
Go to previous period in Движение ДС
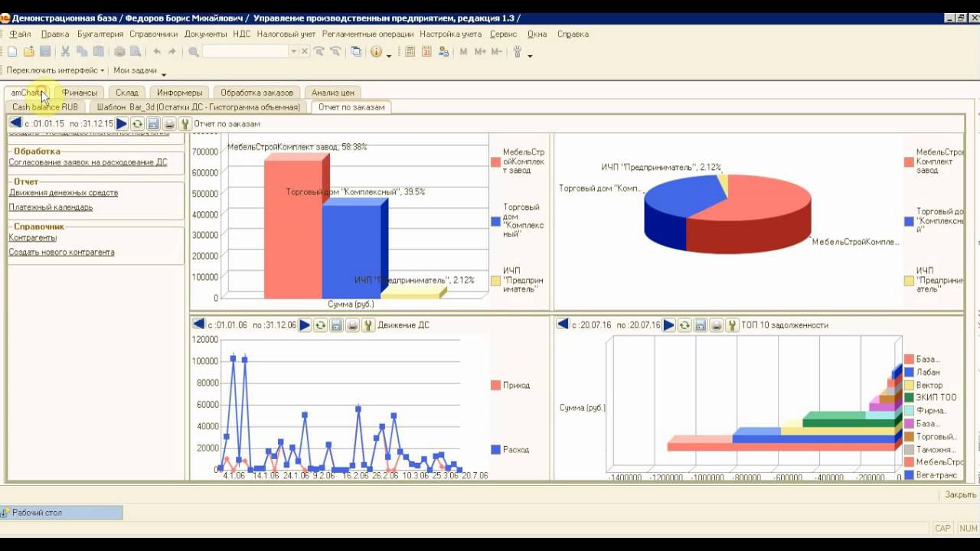tap(199, 324)
